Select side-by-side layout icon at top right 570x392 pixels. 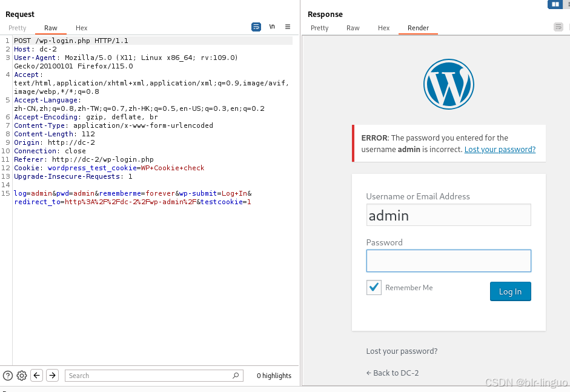tap(555, 4)
